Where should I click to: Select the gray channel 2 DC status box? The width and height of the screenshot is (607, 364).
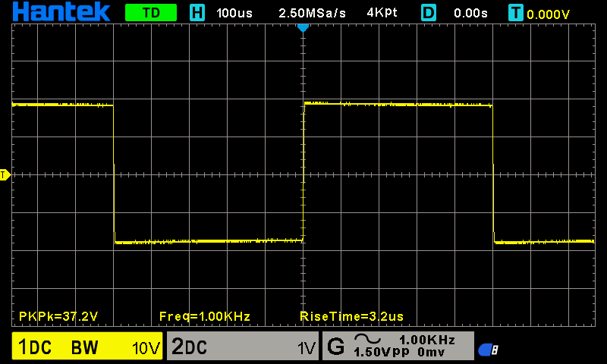point(243,346)
